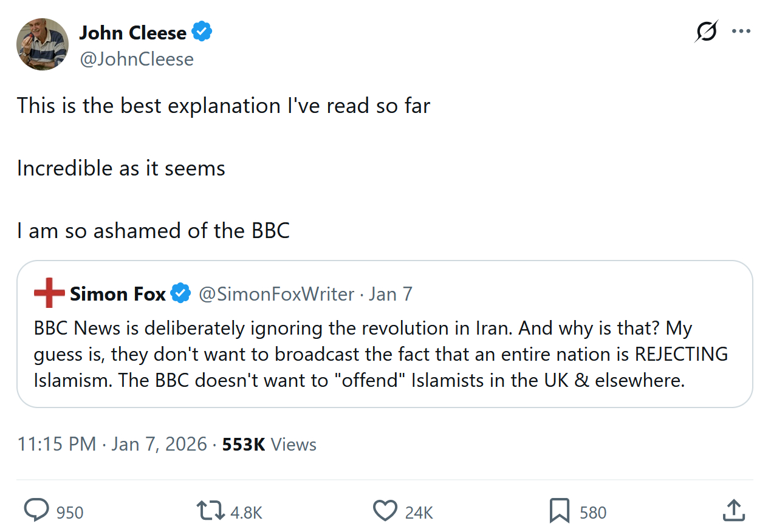Viewport: 771px width, 532px height.
Task: Like the tweet with heart icon
Action: pos(385,511)
